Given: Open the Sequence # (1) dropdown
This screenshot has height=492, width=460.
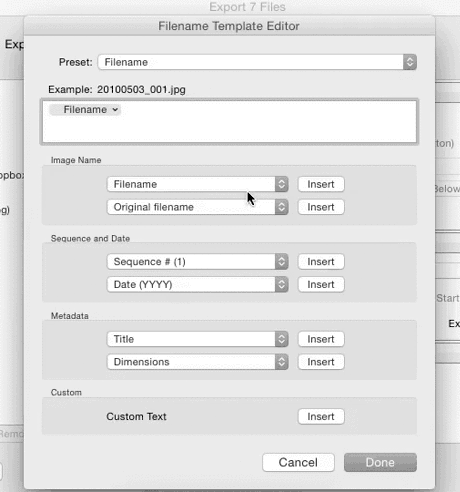Looking at the screenshot, I should point(197,262).
